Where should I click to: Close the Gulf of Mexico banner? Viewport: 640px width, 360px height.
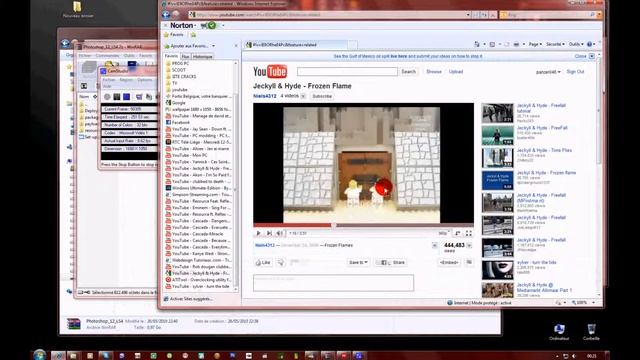pyautogui.click(x=591, y=56)
